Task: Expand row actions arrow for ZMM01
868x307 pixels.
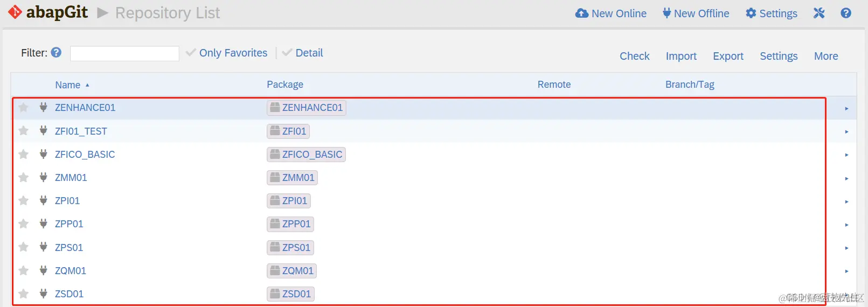Action: [x=846, y=178]
